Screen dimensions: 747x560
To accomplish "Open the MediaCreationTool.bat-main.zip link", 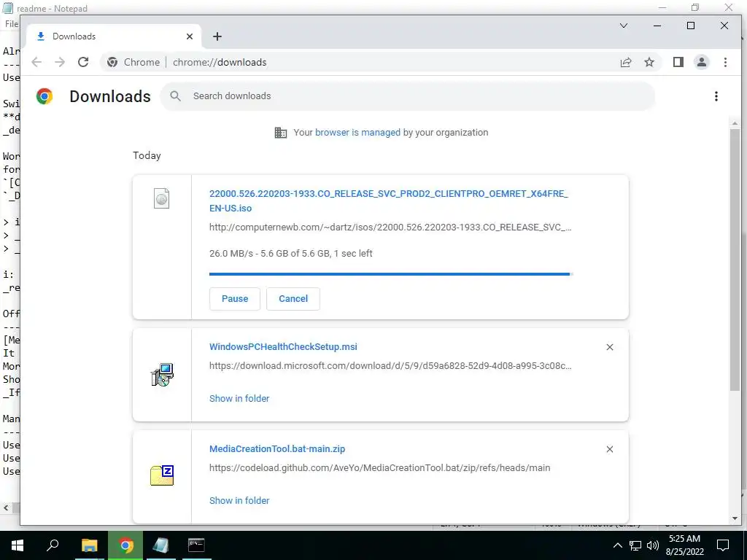I will point(276,448).
